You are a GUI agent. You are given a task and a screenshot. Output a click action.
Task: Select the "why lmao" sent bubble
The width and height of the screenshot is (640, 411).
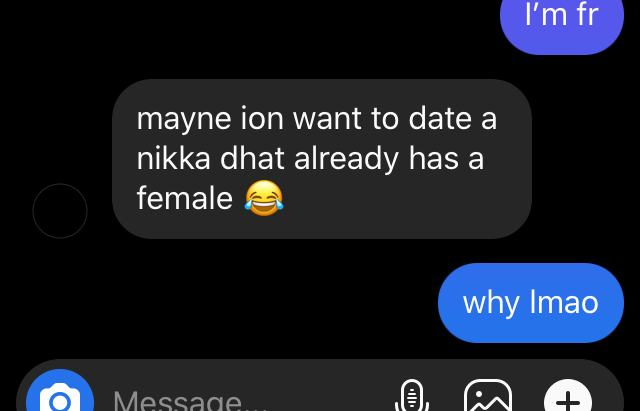coord(531,303)
